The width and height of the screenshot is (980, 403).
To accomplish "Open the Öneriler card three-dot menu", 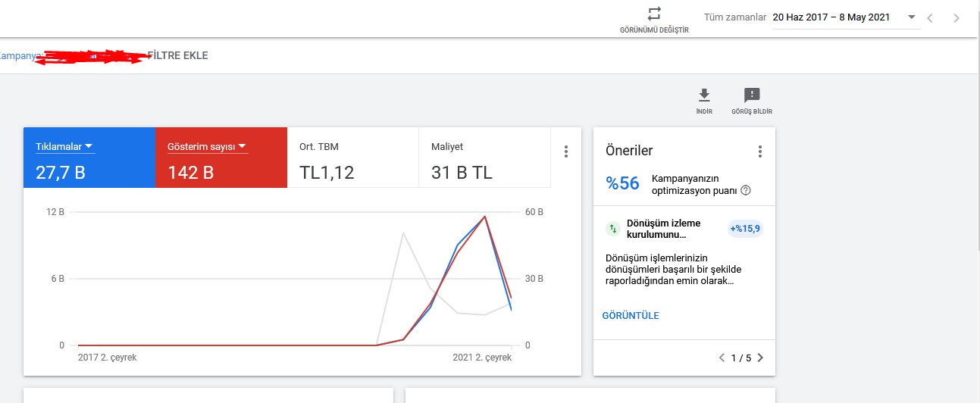I will [x=760, y=152].
